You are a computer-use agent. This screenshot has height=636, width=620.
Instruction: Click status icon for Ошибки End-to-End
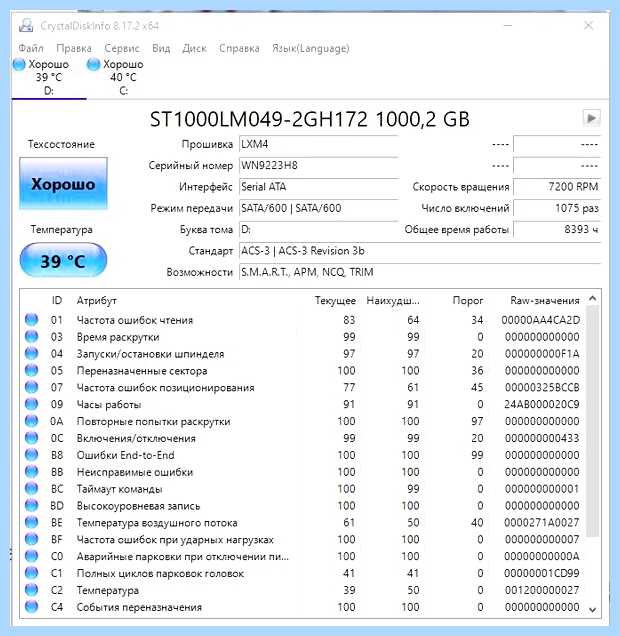pyautogui.click(x=31, y=455)
